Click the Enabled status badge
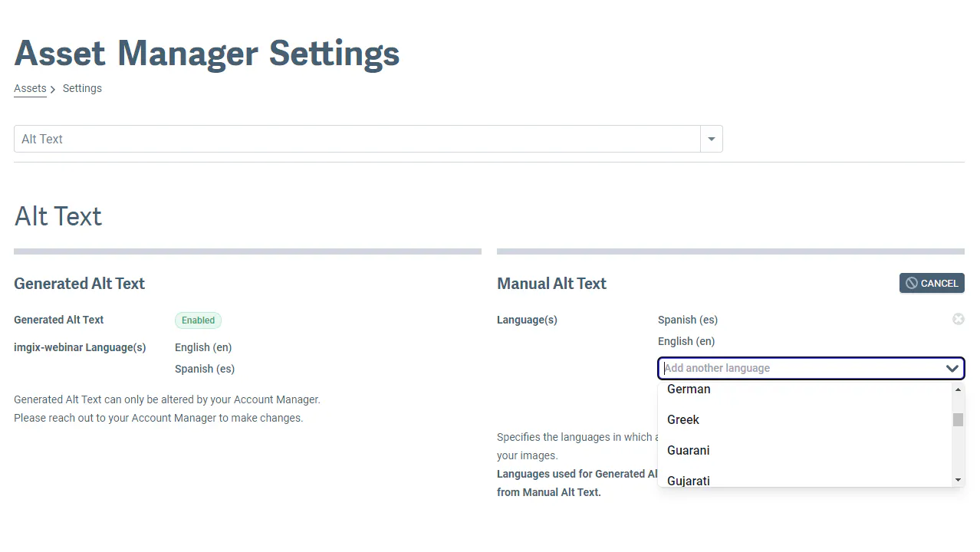Screen dimensions: 980x552 (198, 320)
